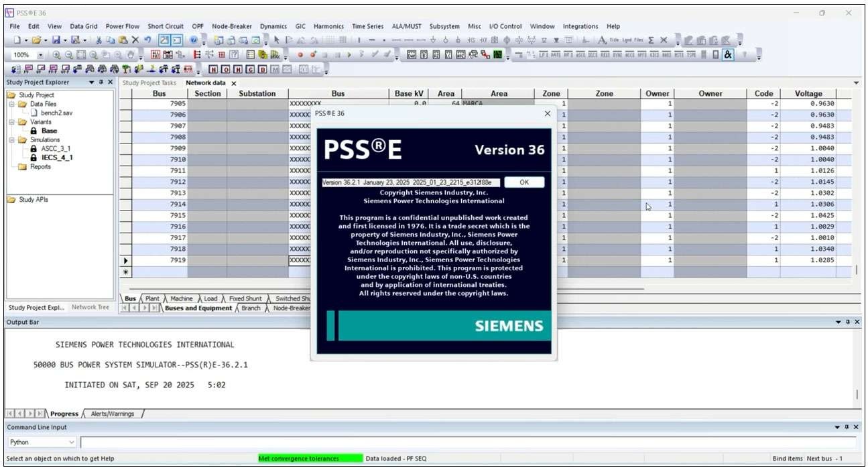
Task: Switch to the Fixed Shunt sheet tab
Action: click(245, 298)
